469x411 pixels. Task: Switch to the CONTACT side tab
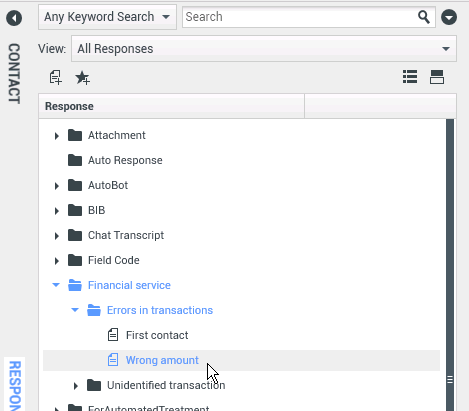[x=14, y=73]
